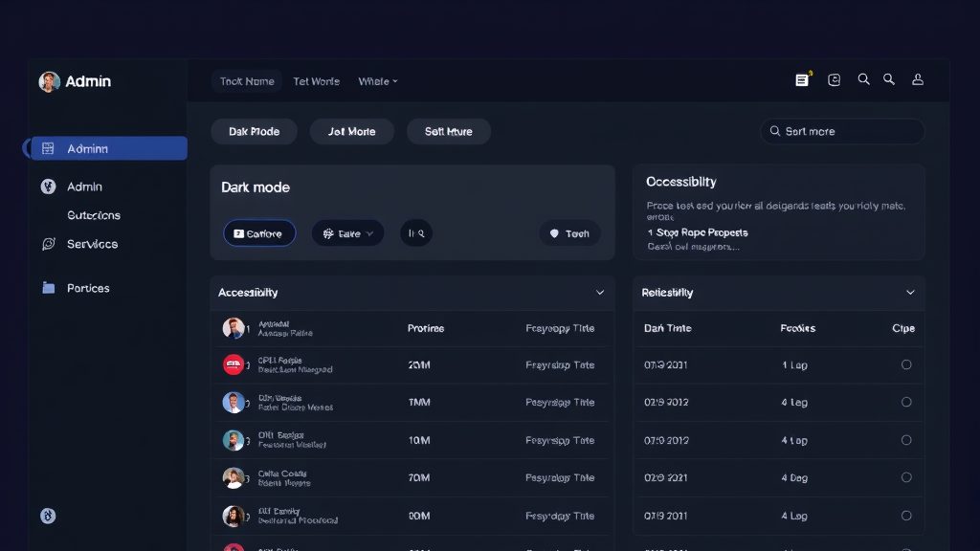Click the user profile icon top right
The height and width of the screenshot is (551, 980).
click(x=918, y=79)
